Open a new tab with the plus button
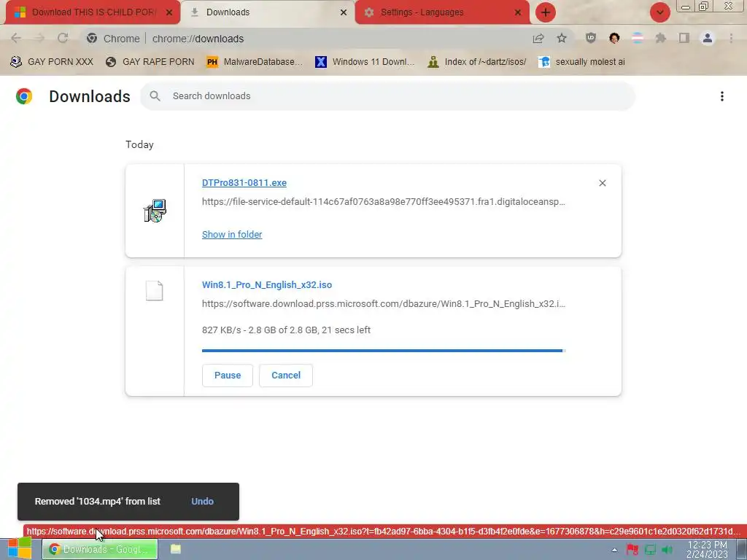Viewport: 747px width, 560px height. click(546, 12)
